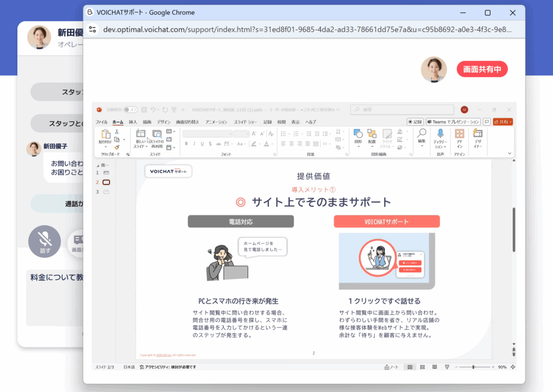Screen dimensions: 553x392
Task: Click the Reading View book icon
Action: (435, 367)
